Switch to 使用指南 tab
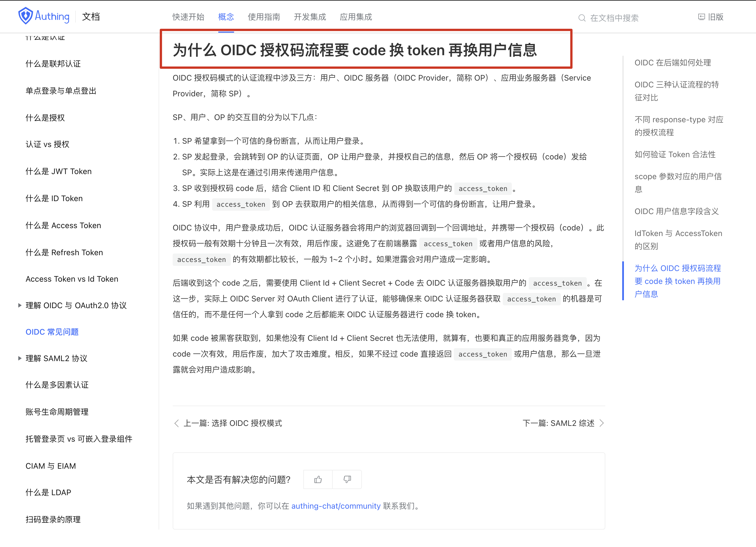The image size is (756, 547). pyautogui.click(x=264, y=17)
